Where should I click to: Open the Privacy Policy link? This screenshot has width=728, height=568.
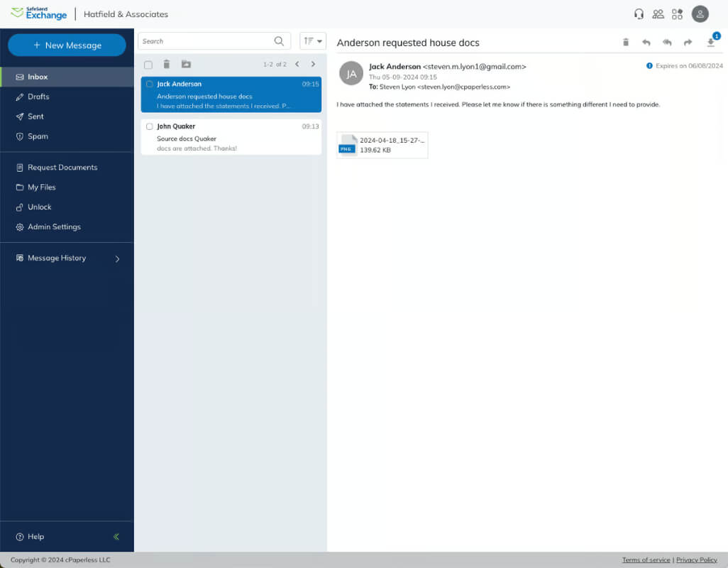click(x=697, y=559)
